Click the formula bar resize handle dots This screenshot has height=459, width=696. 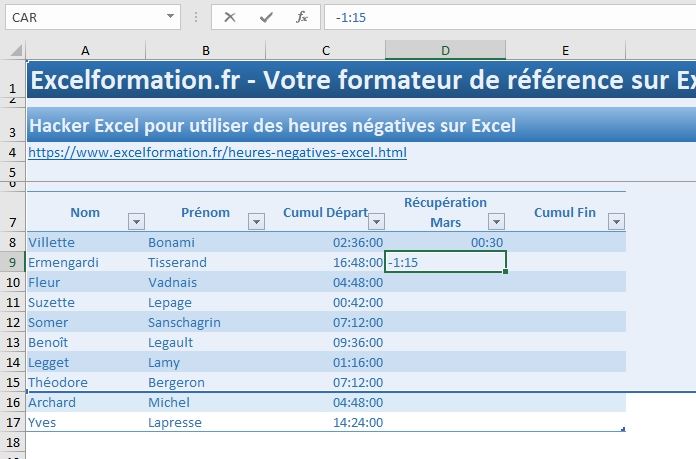tap(196, 18)
